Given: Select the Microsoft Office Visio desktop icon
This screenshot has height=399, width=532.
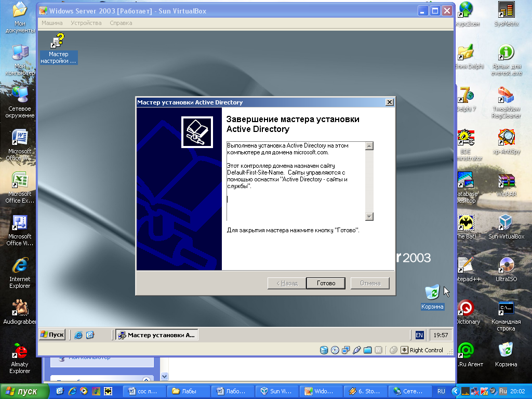Looking at the screenshot, I should click(x=20, y=230).
